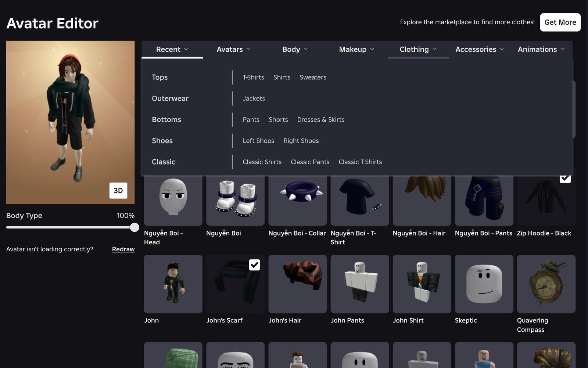Open the Body dropdown menu
This screenshot has width=588, height=368.
pyautogui.click(x=295, y=49)
